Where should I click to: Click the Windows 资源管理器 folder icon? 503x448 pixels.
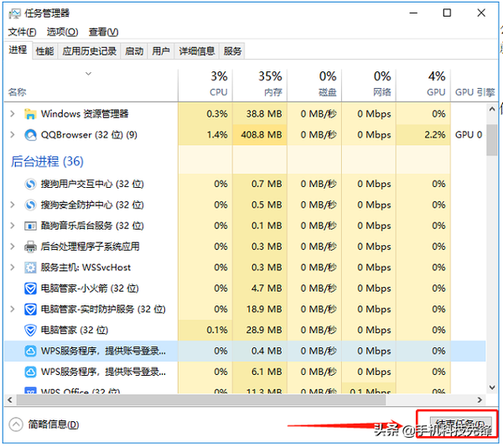coord(30,114)
